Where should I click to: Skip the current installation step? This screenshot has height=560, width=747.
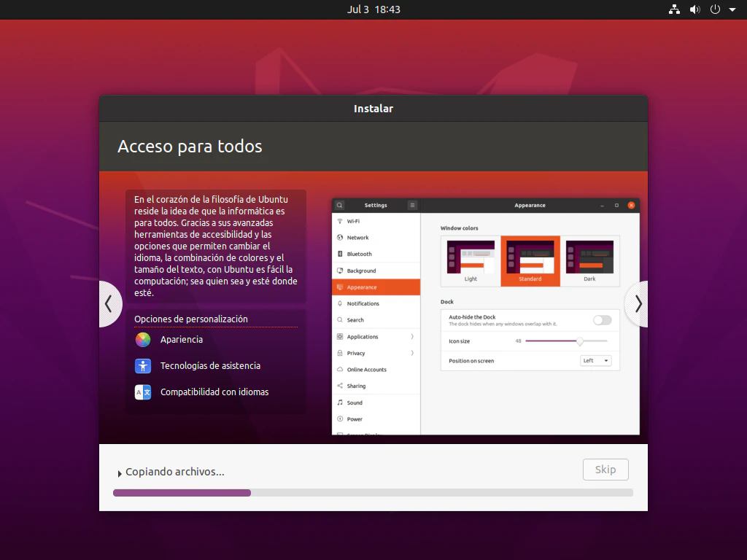[605, 470]
